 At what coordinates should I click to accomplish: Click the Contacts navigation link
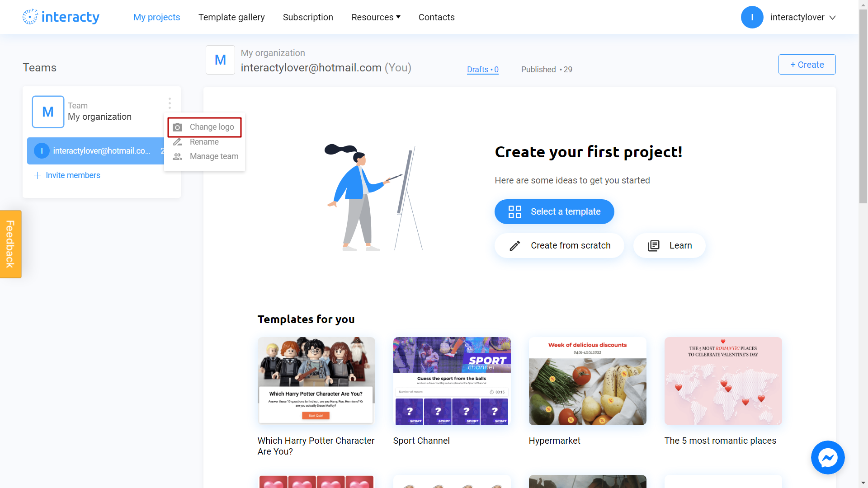click(436, 17)
